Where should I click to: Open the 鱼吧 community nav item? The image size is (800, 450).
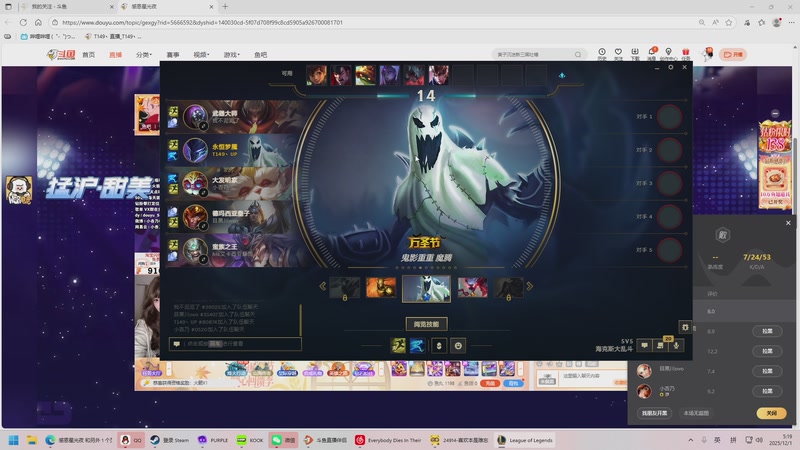(x=261, y=55)
